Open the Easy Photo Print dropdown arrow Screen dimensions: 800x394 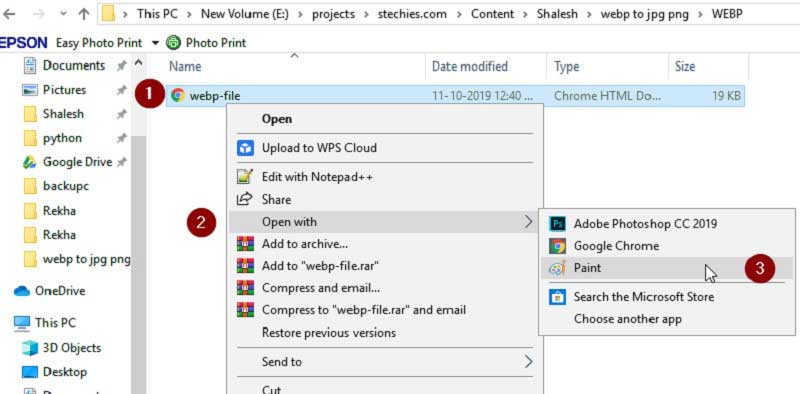pyautogui.click(x=156, y=43)
